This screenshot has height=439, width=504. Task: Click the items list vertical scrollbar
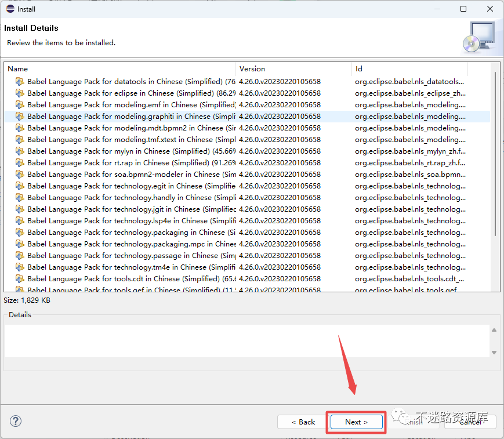click(x=495, y=154)
